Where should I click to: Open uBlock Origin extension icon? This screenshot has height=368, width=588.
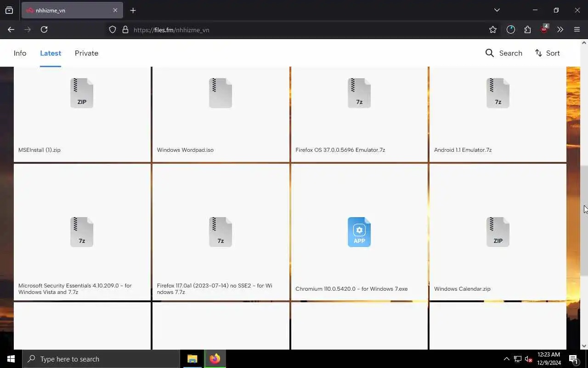[x=544, y=29]
